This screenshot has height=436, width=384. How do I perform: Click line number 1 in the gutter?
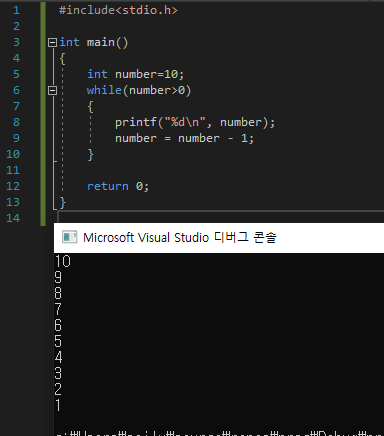tap(16, 10)
